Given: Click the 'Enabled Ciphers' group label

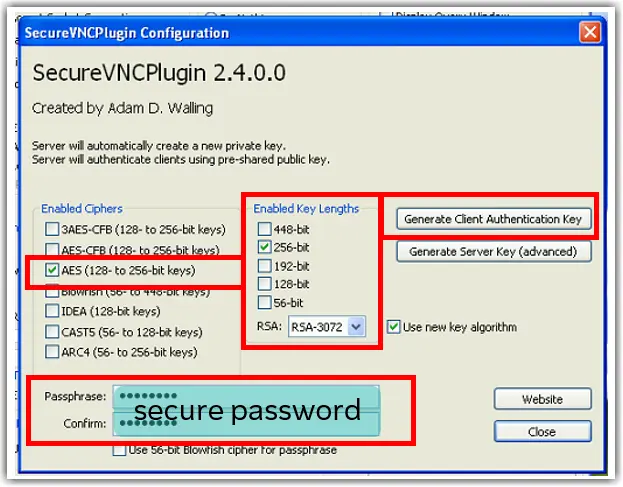Looking at the screenshot, I should coord(82,209).
